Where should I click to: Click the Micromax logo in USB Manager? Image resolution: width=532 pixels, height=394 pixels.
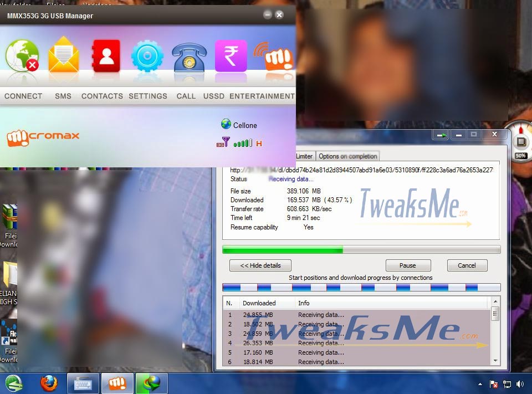(x=43, y=138)
